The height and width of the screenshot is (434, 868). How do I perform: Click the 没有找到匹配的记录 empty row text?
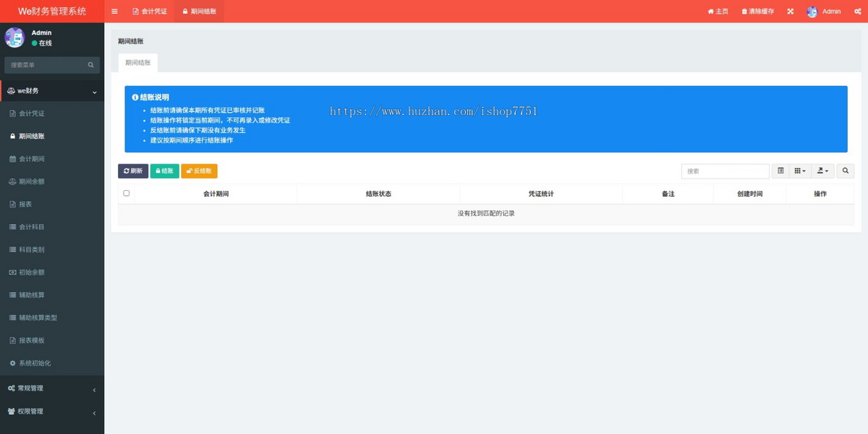[486, 214]
